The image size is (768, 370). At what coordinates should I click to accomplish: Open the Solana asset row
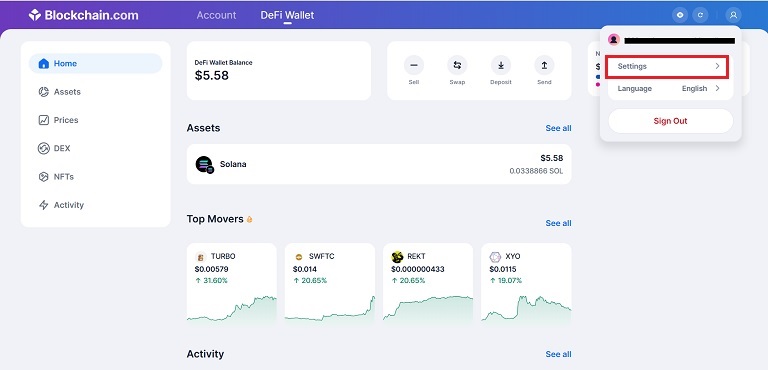click(x=379, y=164)
